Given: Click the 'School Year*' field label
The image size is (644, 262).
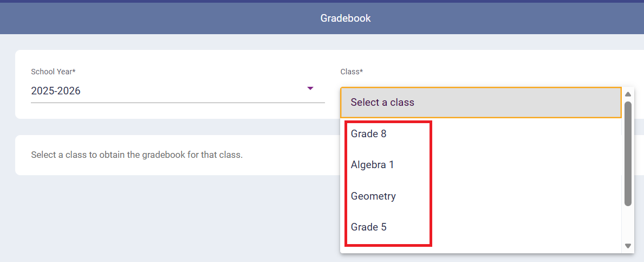Looking at the screenshot, I should pyautogui.click(x=53, y=72).
